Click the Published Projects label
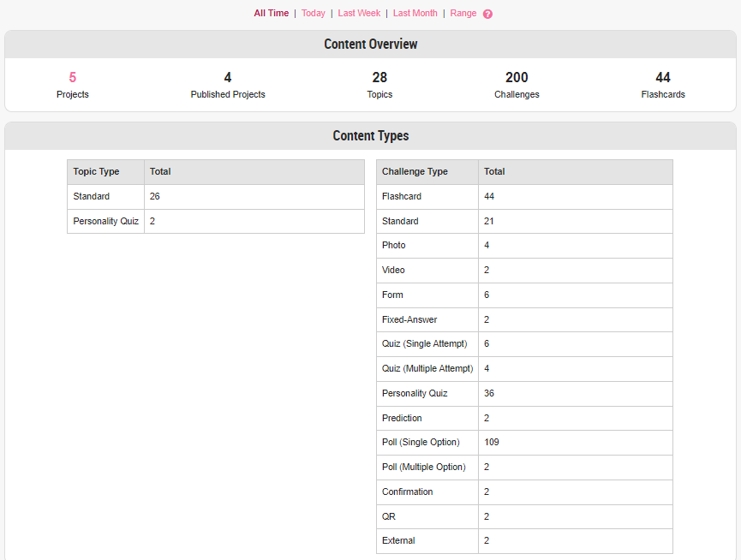The height and width of the screenshot is (560, 741). point(228,94)
